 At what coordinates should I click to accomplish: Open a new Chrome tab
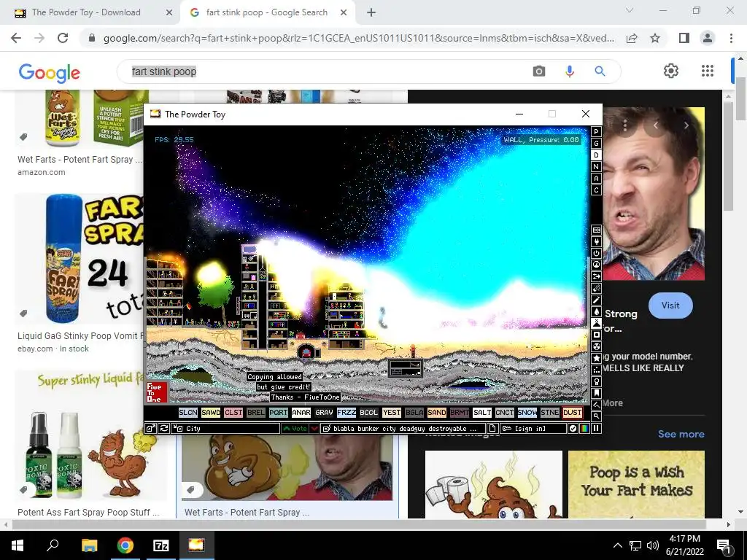[x=371, y=12]
